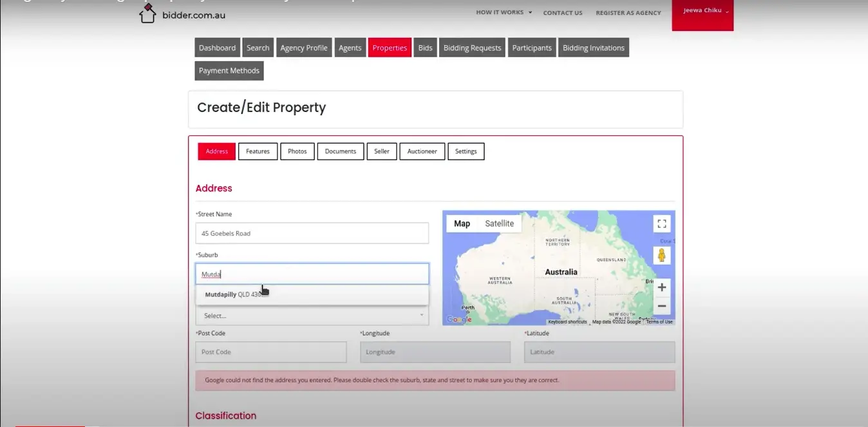
Task: Switch map to Map view
Action: point(462,223)
